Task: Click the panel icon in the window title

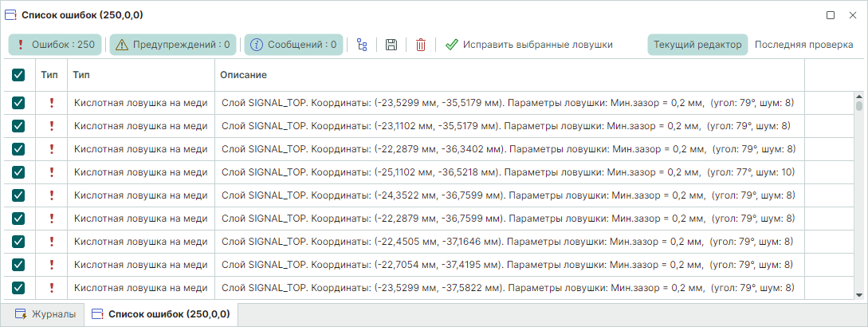Action: click(x=11, y=15)
